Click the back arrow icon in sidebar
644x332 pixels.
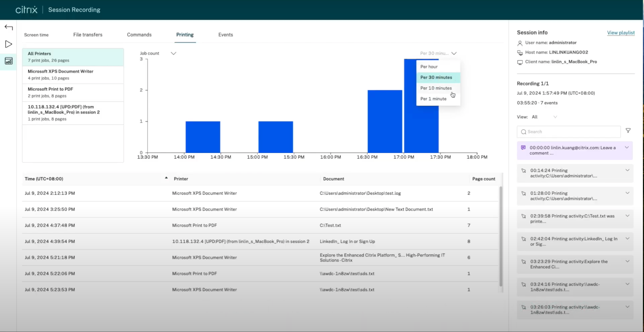click(x=9, y=28)
